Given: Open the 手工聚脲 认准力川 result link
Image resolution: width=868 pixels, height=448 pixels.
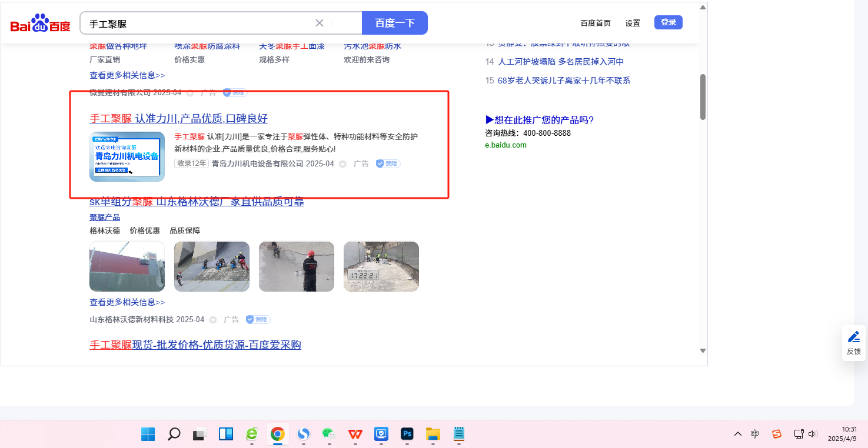Looking at the screenshot, I should [178, 119].
